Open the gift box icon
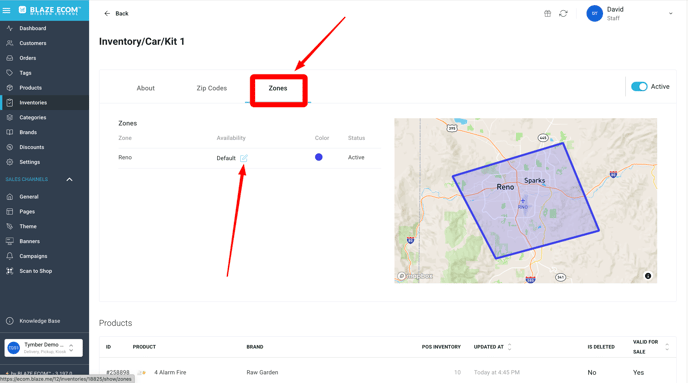This screenshot has height=383, width=688. pos(548,14)
